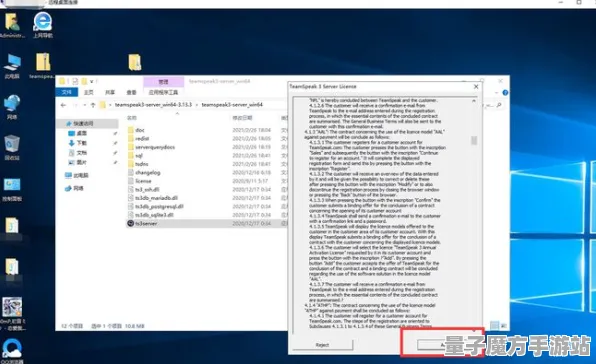Close the TeamSpeak 3 Server License dialog
This screenshot has width=596, height=364.
[476, 87]
